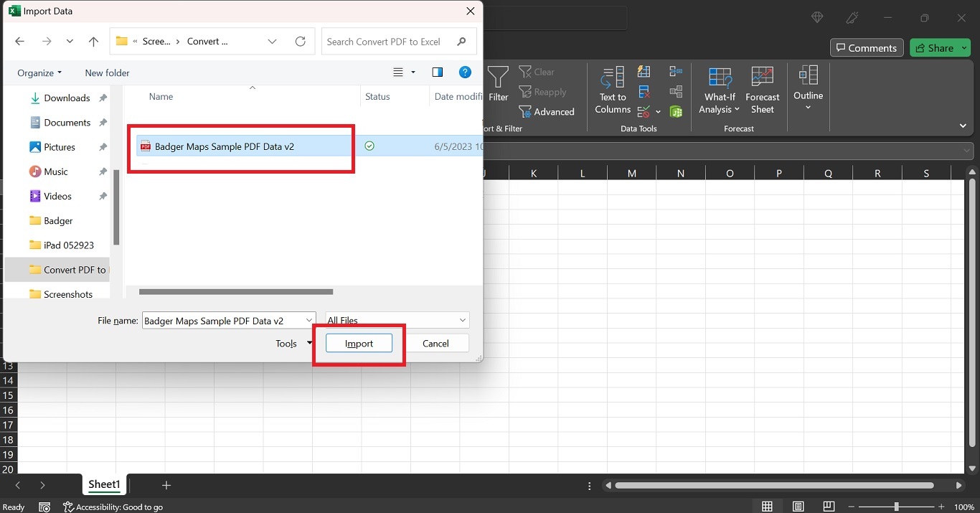This screenshot has width=980, height=513.
Task: Open Text to Columns tool
Action: point(613,90)
